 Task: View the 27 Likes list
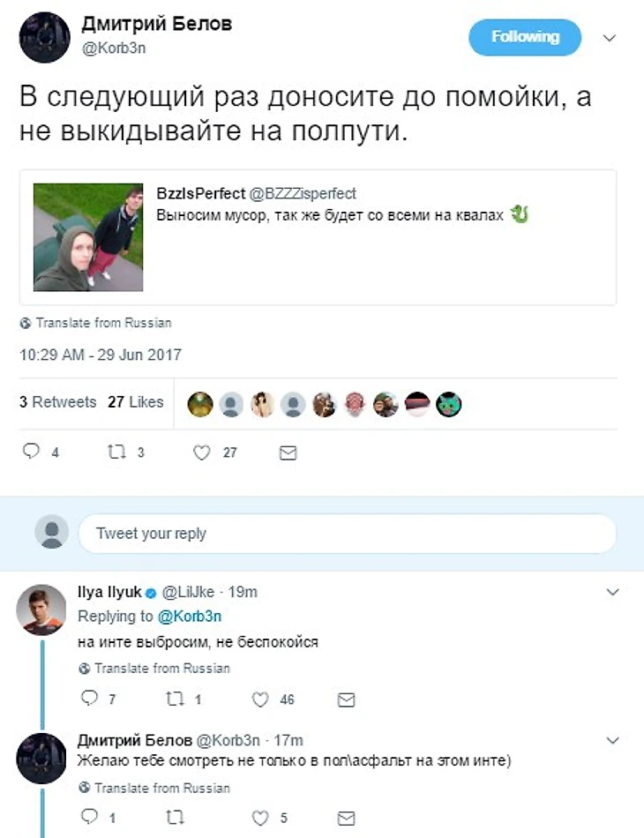pos(136,402)
